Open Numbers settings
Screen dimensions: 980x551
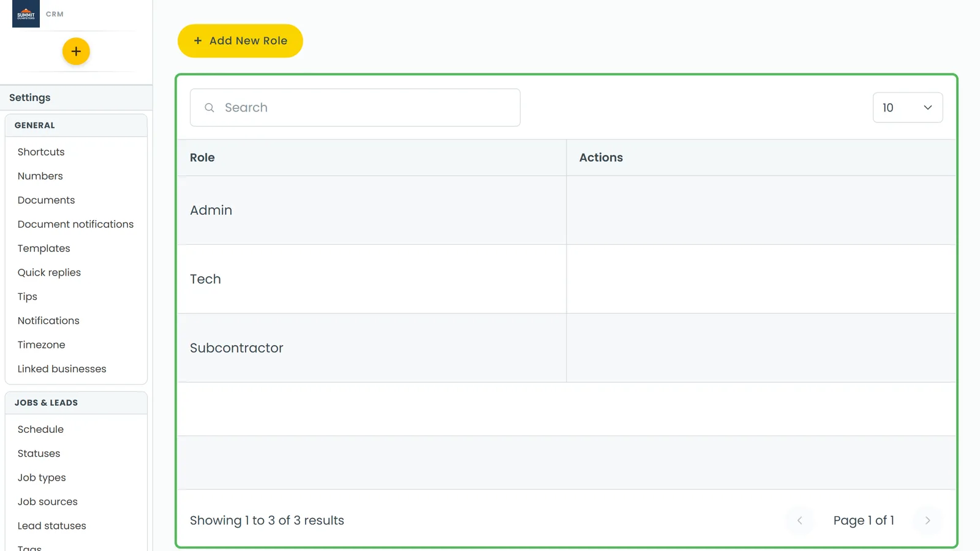pos(40,176)
